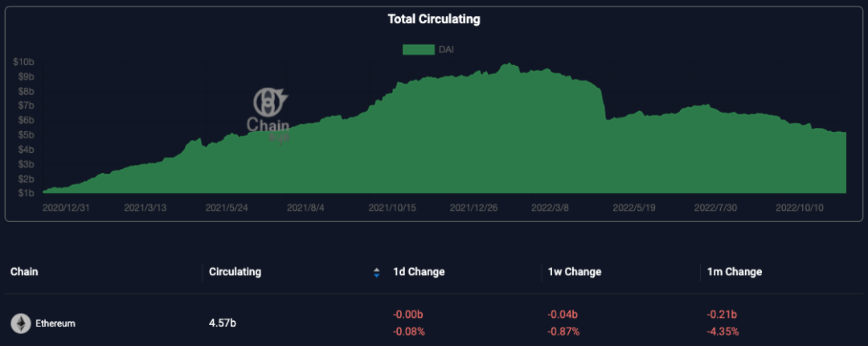Sort by the 1d Change column
Viewport: 868px width, 346px height.
[418, 272]
